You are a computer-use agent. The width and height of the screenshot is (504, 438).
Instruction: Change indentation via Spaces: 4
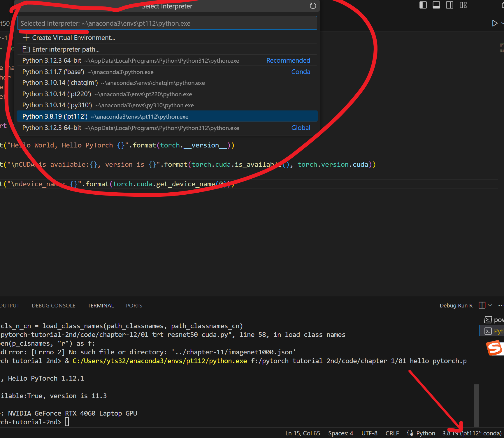click(340, 433)
